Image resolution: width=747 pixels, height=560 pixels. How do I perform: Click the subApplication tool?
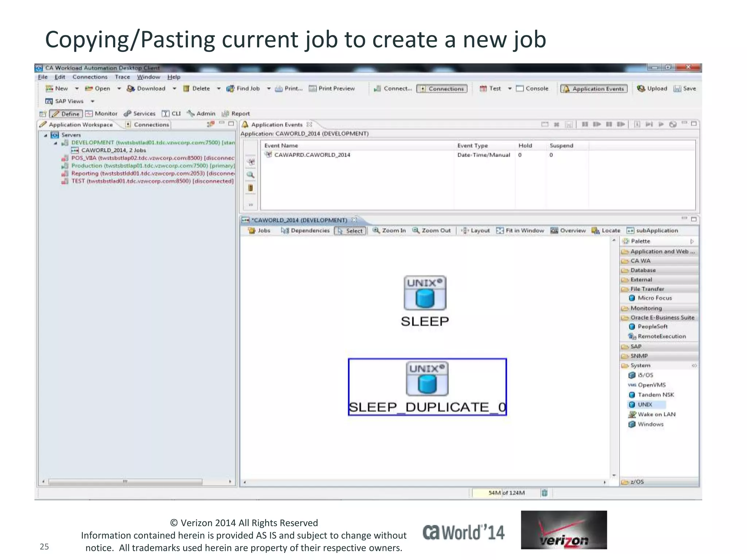[x=652, y=230]
